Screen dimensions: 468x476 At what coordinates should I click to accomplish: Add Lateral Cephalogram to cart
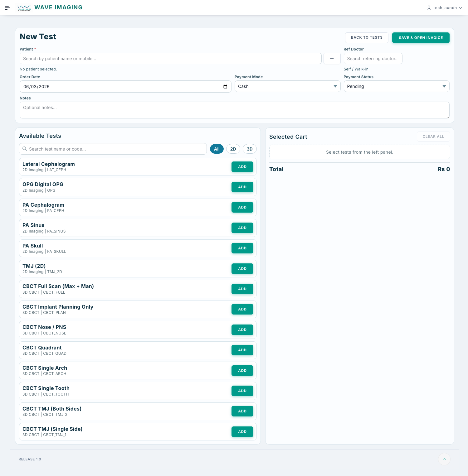(x=242, y=167)
